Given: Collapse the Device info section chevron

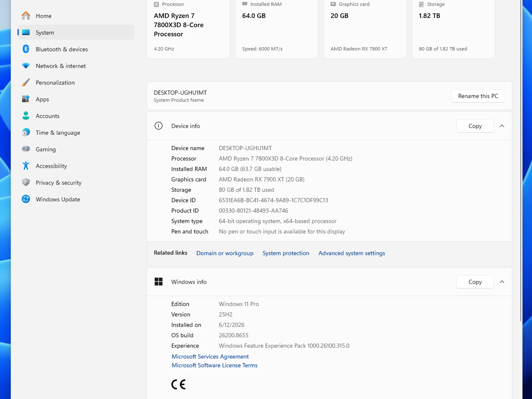Looking at the screenshot, I should [502, 126].
